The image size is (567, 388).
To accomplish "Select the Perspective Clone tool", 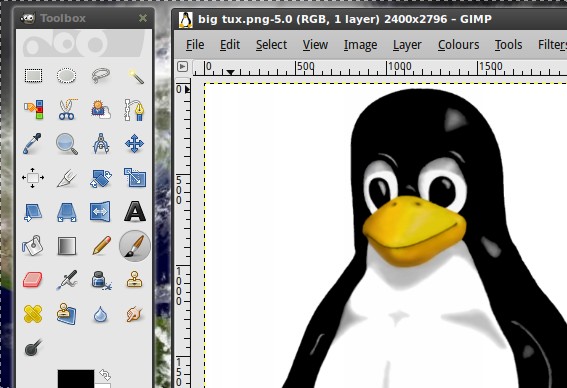I will click(x=67, y=314).
